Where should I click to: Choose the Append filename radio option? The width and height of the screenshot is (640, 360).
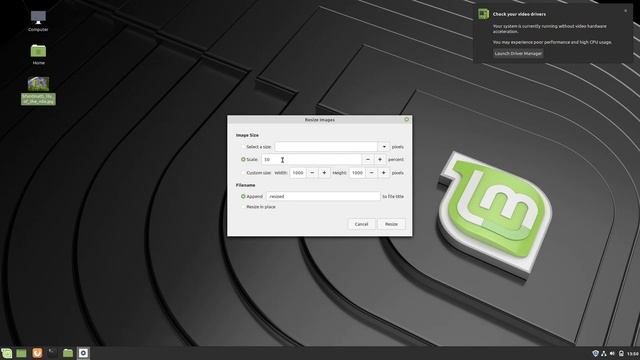click(243, 196)
